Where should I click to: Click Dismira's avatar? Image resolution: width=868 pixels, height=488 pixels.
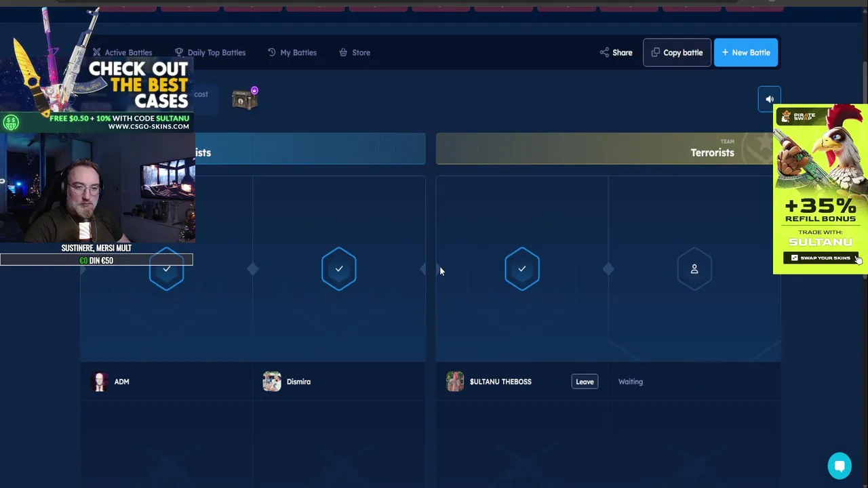(272, 382)
